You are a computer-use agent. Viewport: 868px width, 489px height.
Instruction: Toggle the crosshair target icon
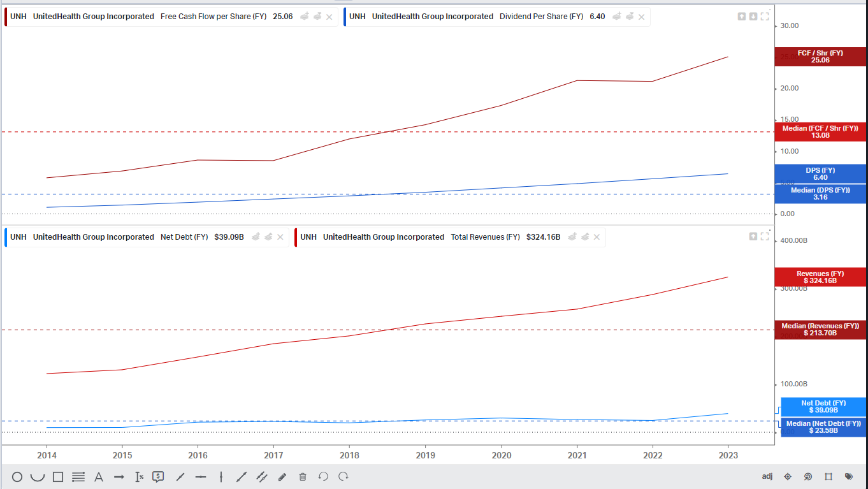coord(788,477)
